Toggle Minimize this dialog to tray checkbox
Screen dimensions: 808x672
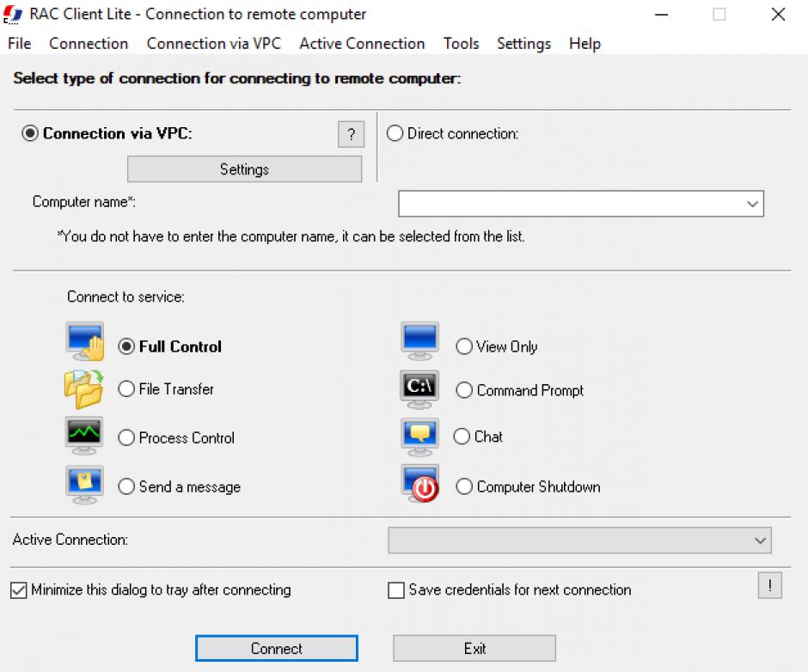(x=19, y=590)
